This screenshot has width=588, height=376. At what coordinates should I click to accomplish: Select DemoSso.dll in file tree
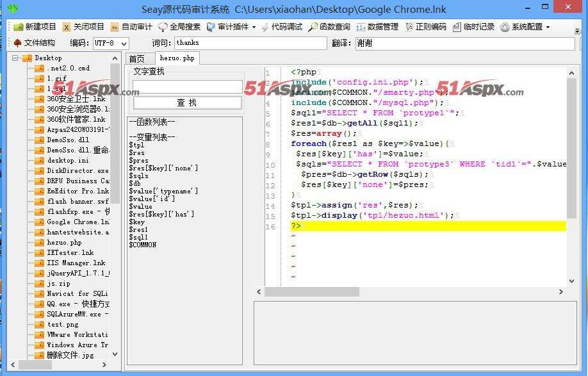click(69, 140)
